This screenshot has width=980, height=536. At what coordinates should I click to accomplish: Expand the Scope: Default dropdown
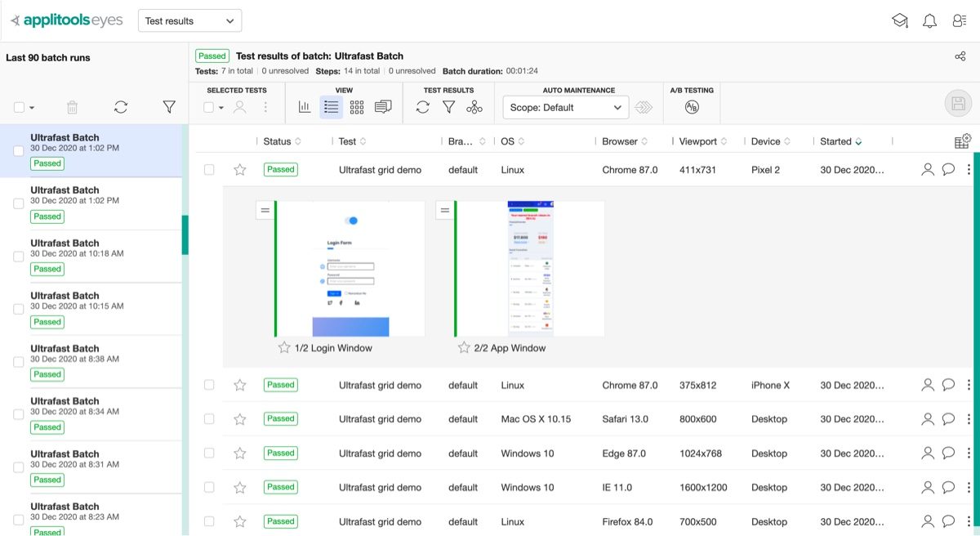565,107
